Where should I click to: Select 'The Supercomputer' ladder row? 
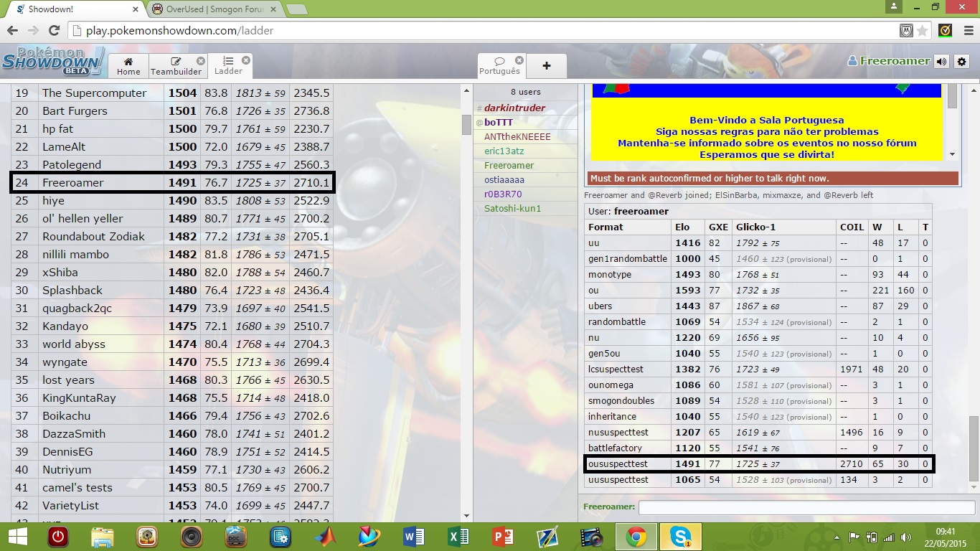click(x=171, y=93)
